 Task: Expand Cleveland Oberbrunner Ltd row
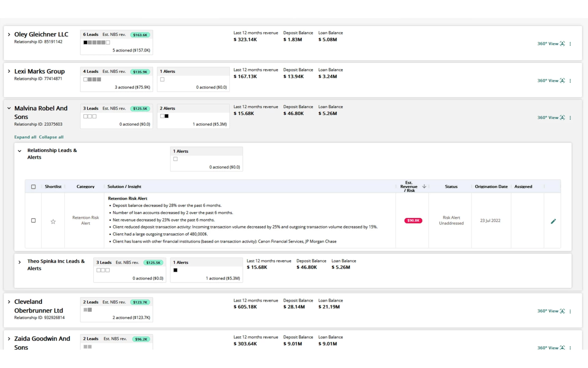pyautogui.click(x=9, y=302)
